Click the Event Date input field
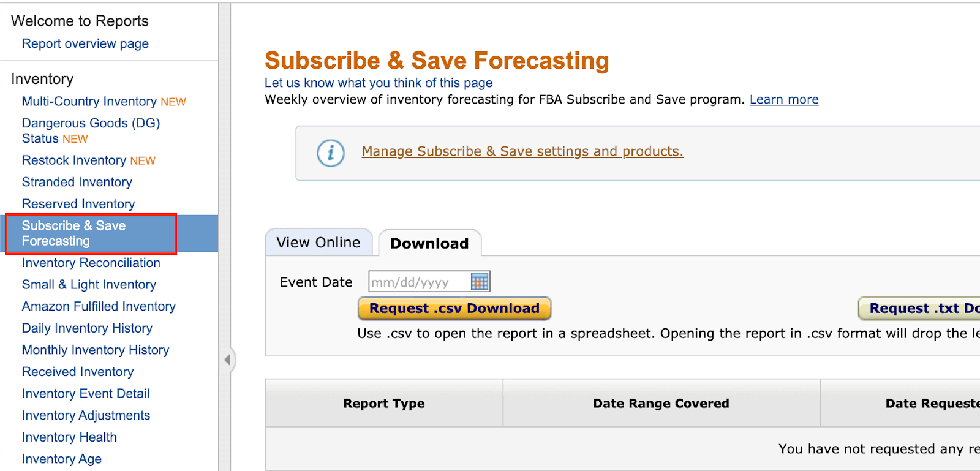980x471 pixels. click(x=420, y=282)
